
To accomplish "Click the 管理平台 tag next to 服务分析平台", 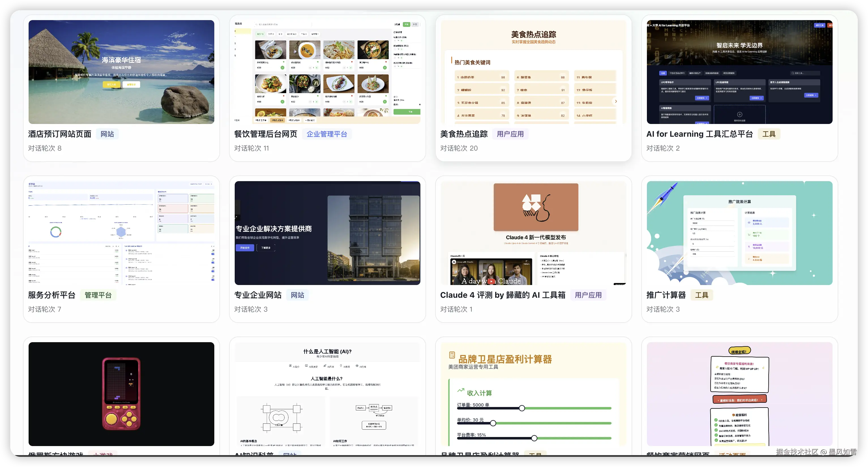I will (98, 295).
